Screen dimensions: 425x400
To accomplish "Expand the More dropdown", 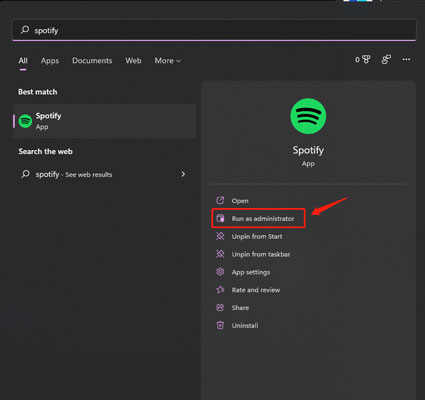I will [167, 61].
